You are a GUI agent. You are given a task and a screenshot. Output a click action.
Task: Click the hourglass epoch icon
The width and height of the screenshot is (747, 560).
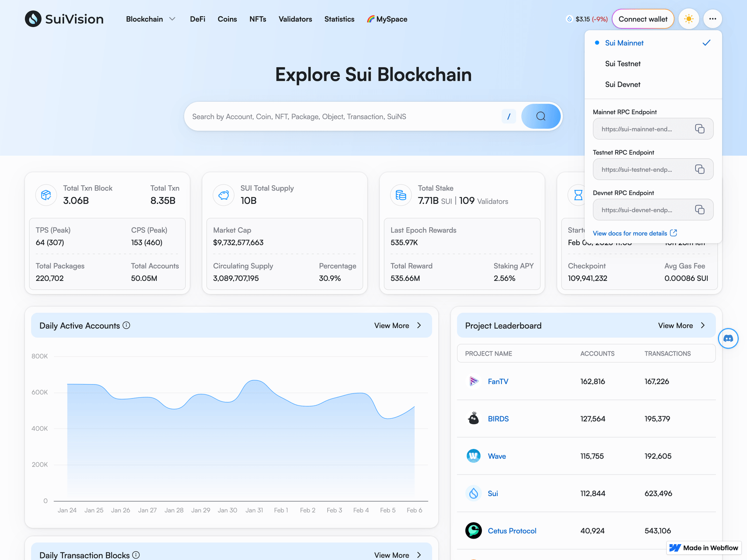578,195
